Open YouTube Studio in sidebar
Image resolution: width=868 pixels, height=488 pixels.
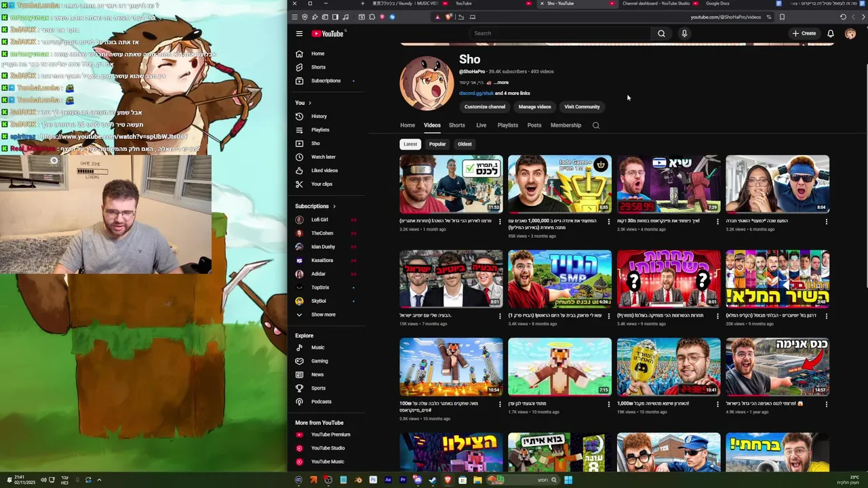click(328, 448)
